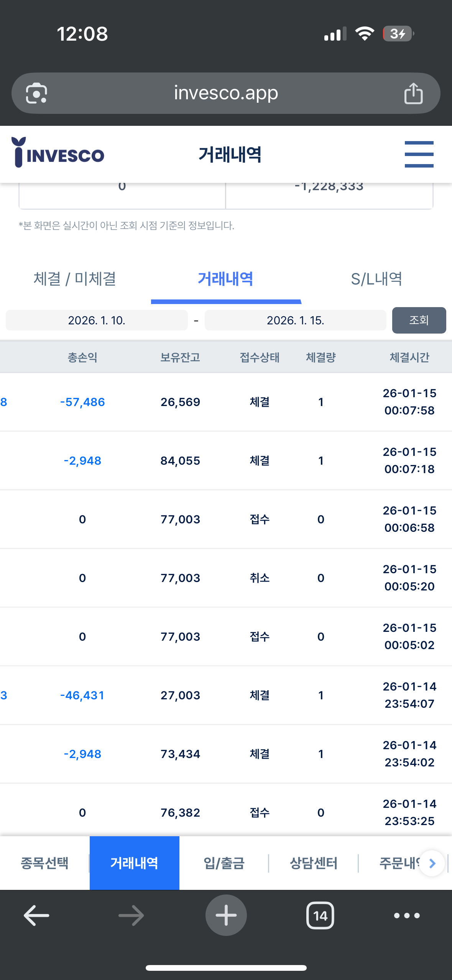Click the 조회 search button
This screenshot has width=452, height=980.
click(x=419, y=320)
